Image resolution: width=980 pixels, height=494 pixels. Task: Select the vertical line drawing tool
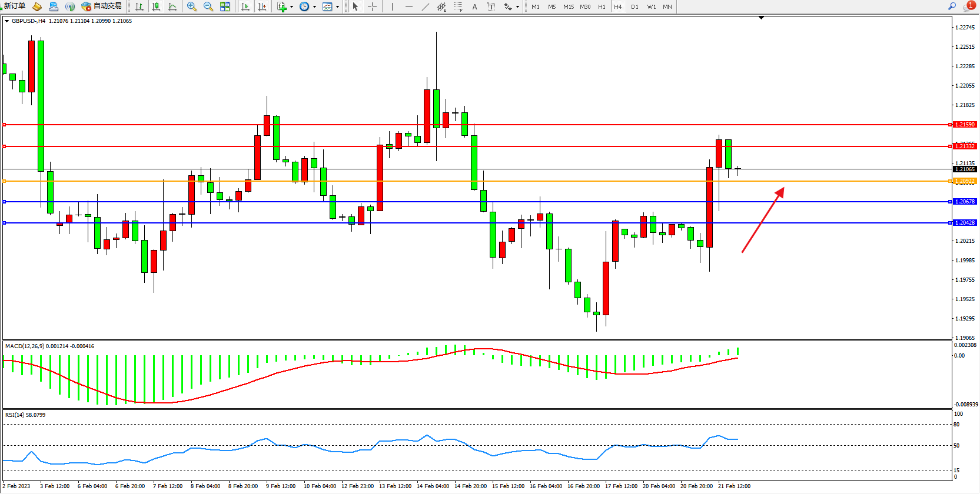(x=392, y=6)
